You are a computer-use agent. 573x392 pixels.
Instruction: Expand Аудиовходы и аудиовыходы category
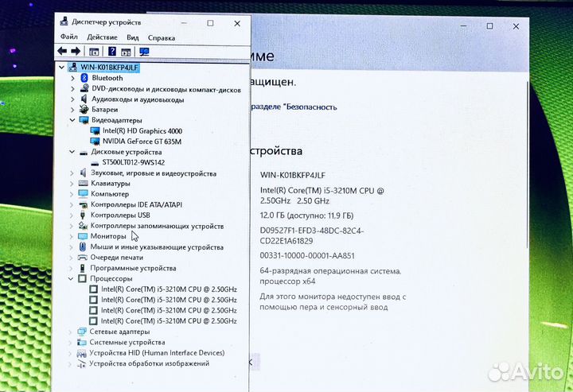coord(72,99)
